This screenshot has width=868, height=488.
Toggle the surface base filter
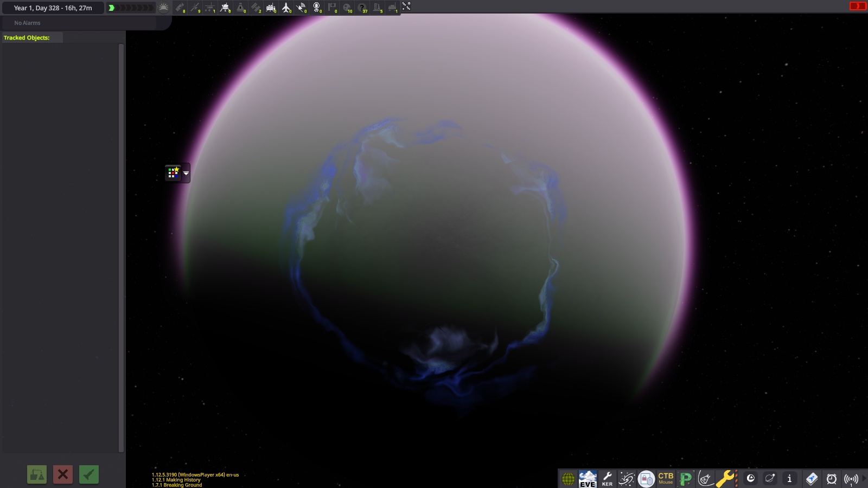point(271,8)
